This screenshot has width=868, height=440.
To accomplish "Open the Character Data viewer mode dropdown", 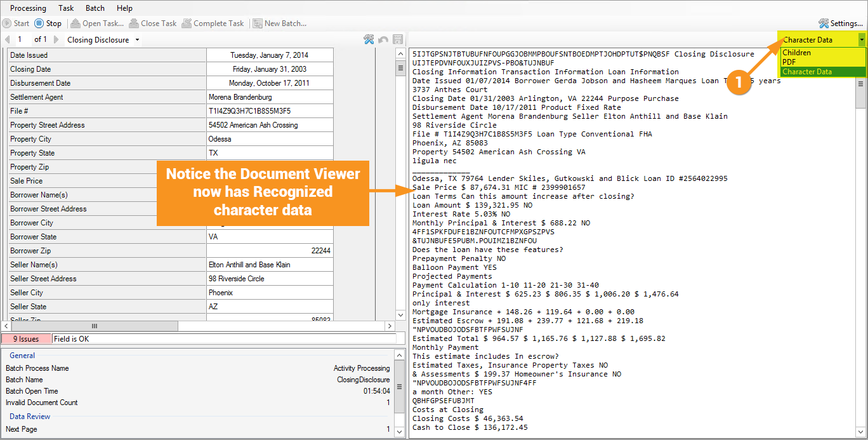I will click(x=862, y=39).
